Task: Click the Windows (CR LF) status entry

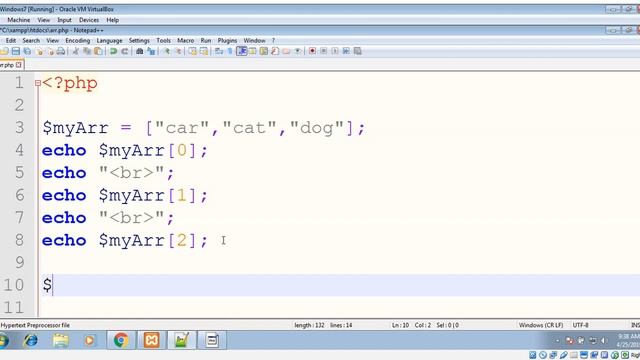Action: [541, 325]
